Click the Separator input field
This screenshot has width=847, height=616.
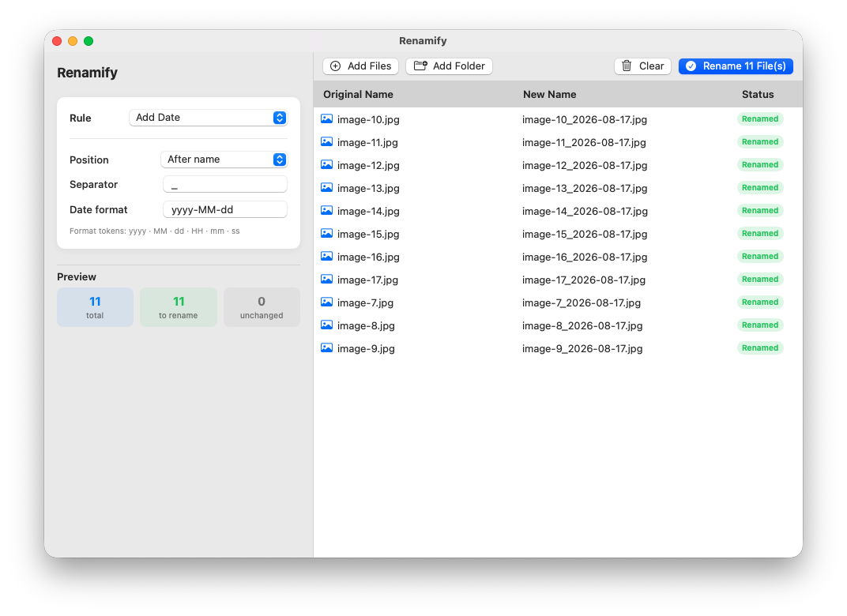(224, 185)
